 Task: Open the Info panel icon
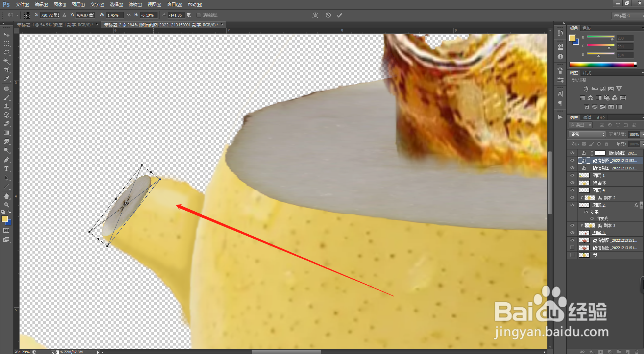click(x=560, y=56)
